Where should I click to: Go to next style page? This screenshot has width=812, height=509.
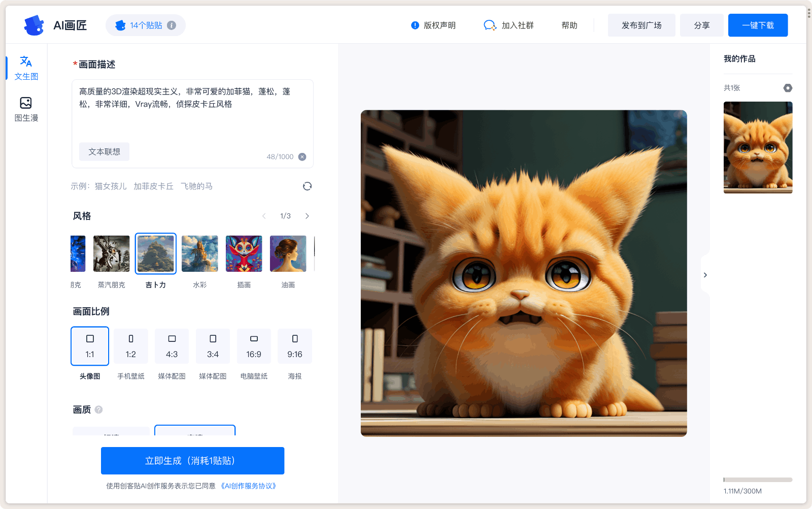click(x=307, y=216)
